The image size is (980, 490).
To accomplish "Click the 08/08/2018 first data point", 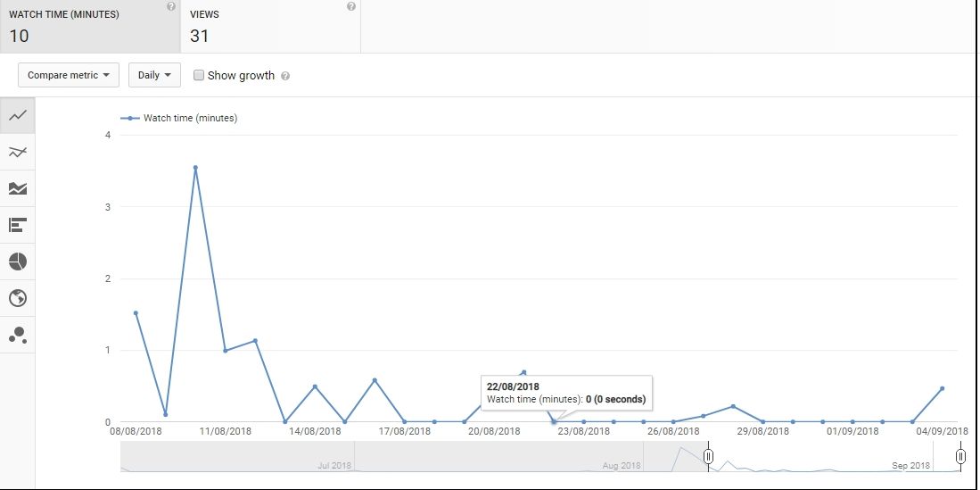I will coord(136,313).
